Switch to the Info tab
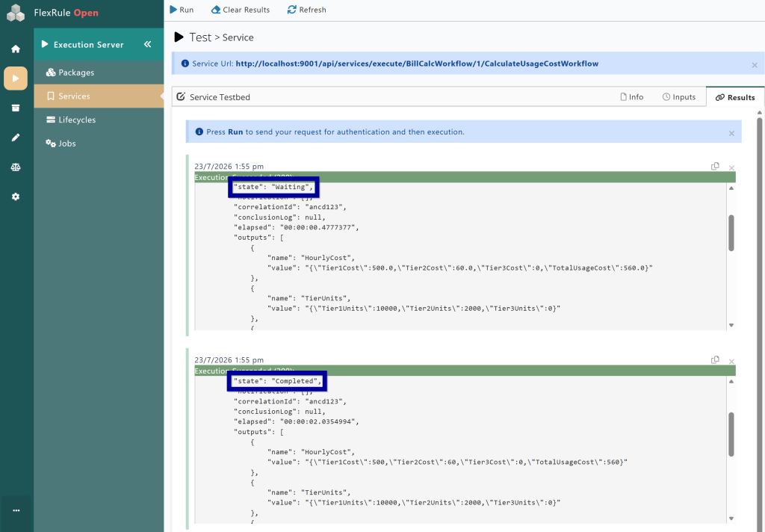 (632, 97)
